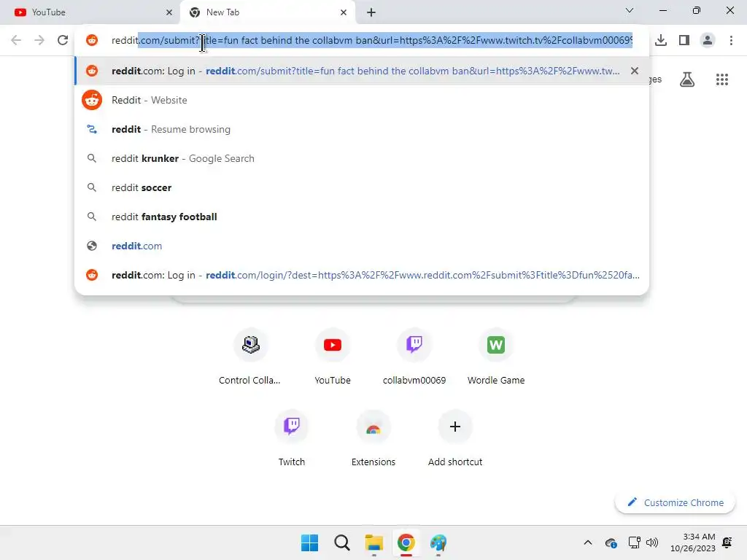
Task: Pick the reddit soccer suggestion
Action: [x=362, y=187]
